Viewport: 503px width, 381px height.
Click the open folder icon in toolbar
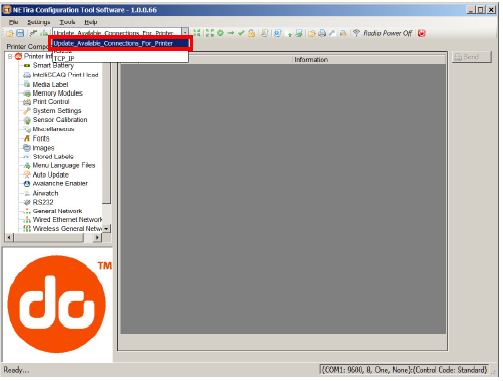coord(10,33)
